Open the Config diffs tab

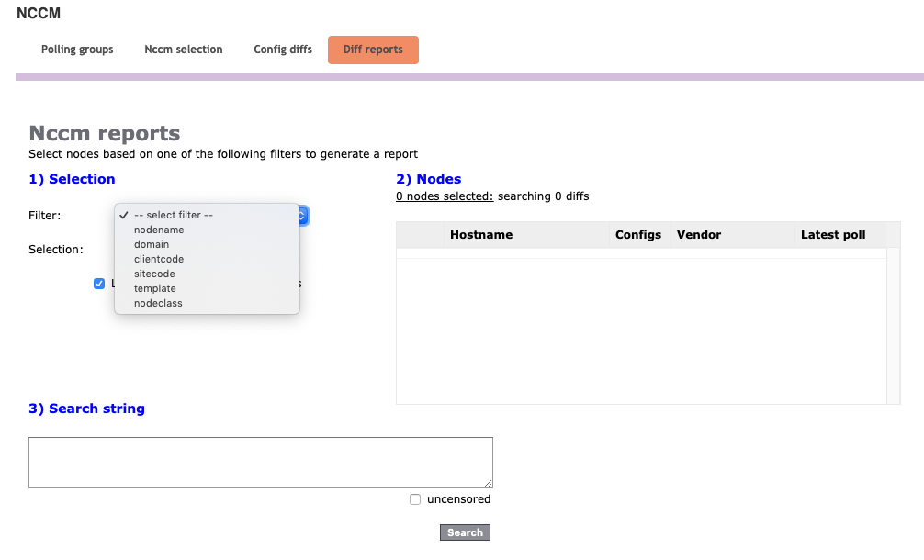[x=283, y=50]
